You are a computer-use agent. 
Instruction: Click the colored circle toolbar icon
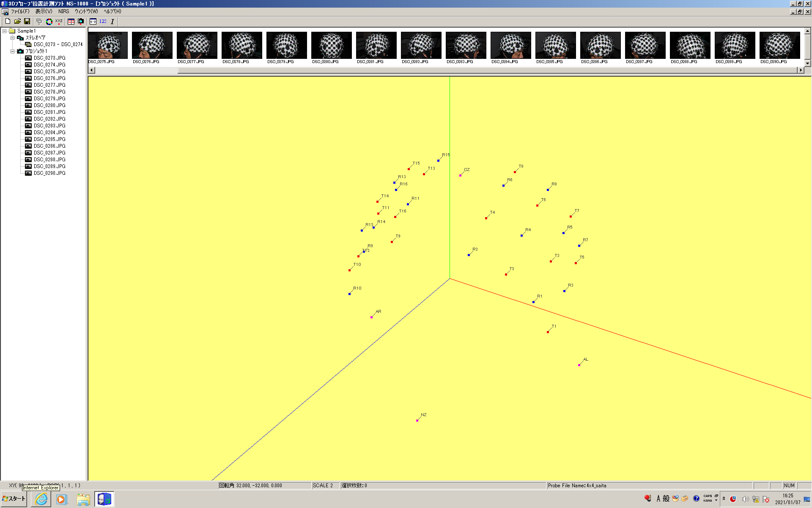point(49,21)
